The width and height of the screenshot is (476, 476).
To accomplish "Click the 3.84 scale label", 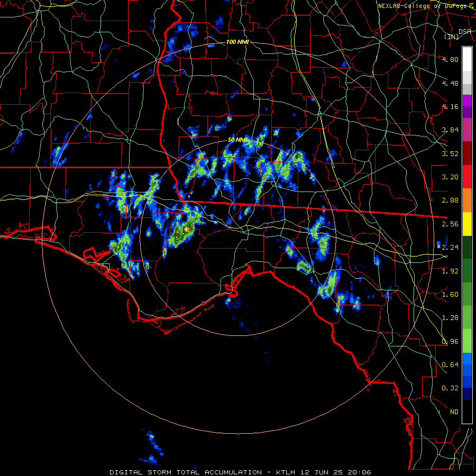I will click(450, 130).
